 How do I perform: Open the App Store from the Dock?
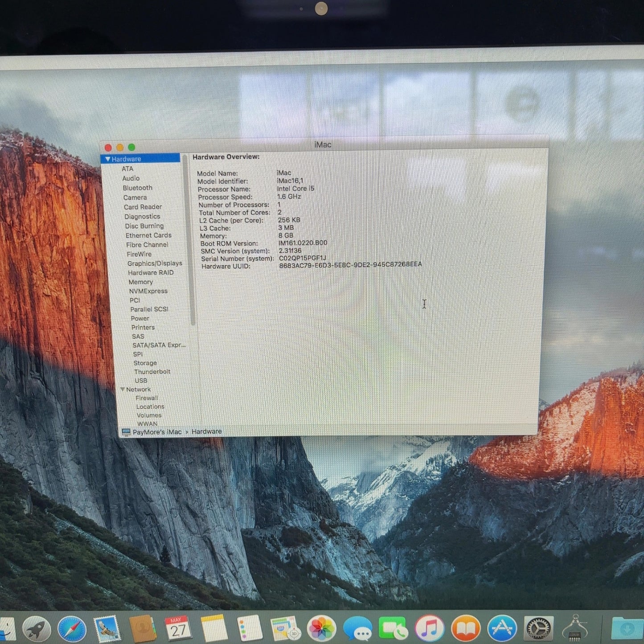pyautogui.click(x=502, y=629)
